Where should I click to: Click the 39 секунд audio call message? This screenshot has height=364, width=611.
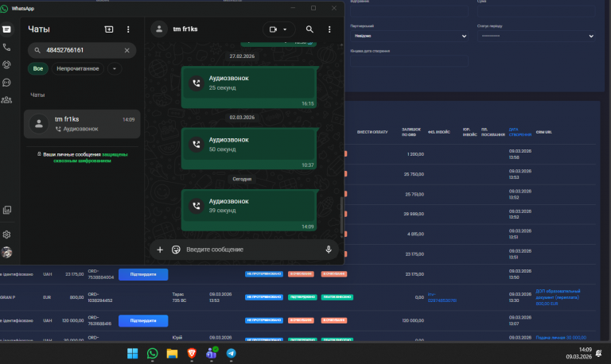[248, 210]
